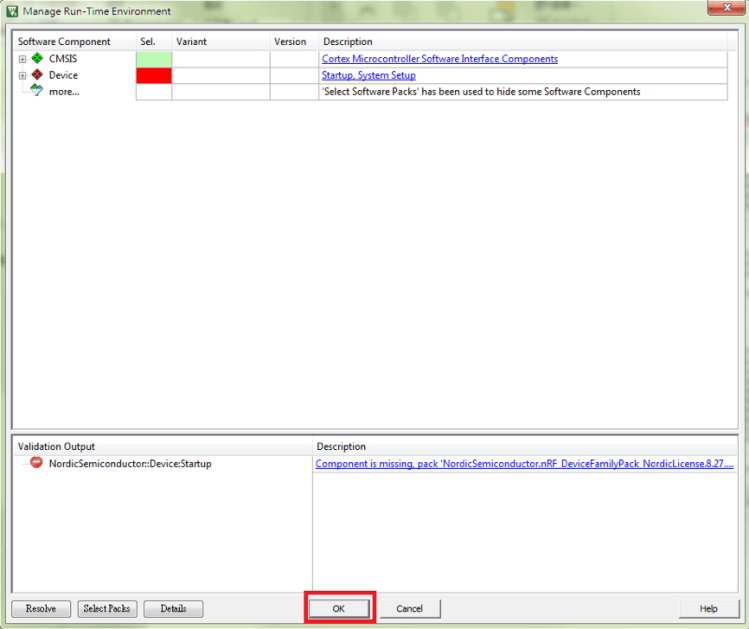Click the Device red diamond icon
The width and height of the screenshot is (749, 629).
[x=37, y=75]
